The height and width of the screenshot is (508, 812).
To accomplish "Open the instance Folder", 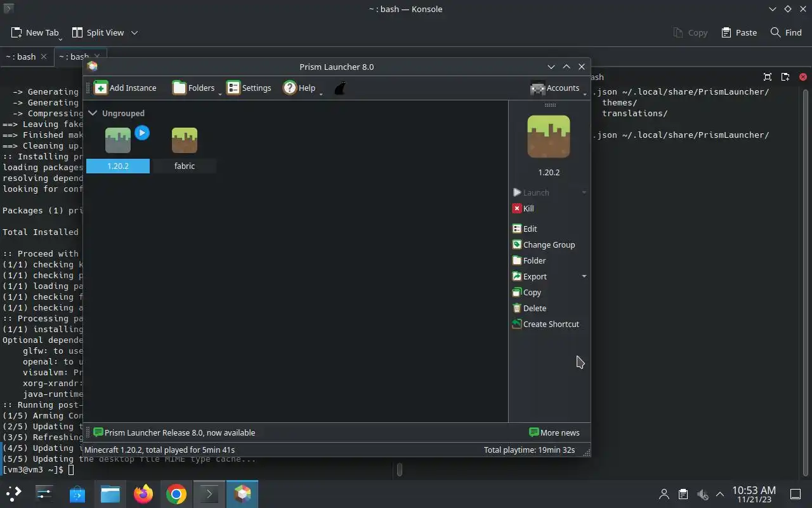I will point(529,260).
